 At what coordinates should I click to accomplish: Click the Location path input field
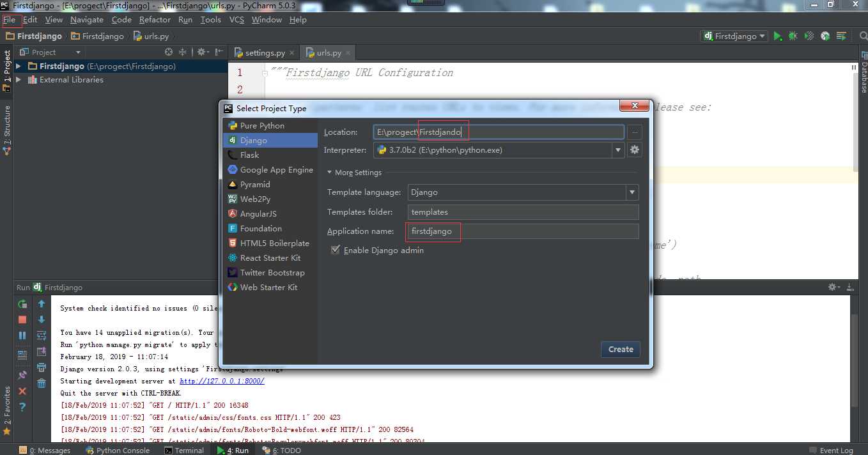pyautogui.click(x=499, y=132)
